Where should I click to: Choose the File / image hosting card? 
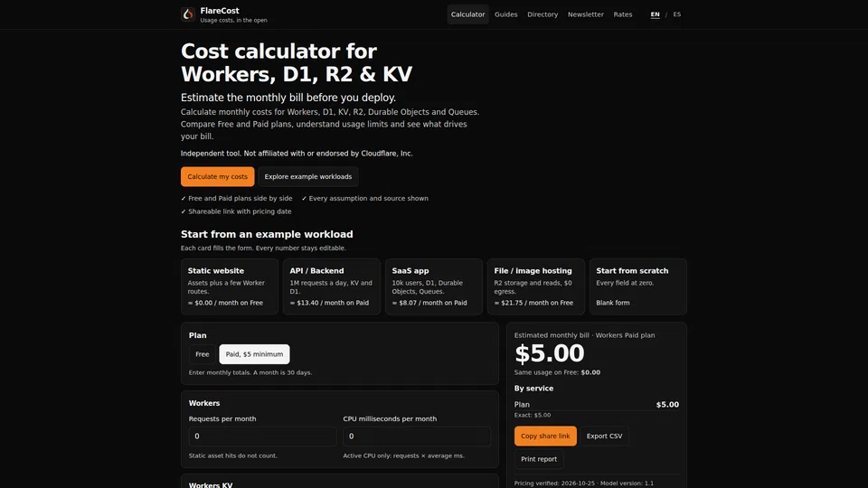pos(536,286)
